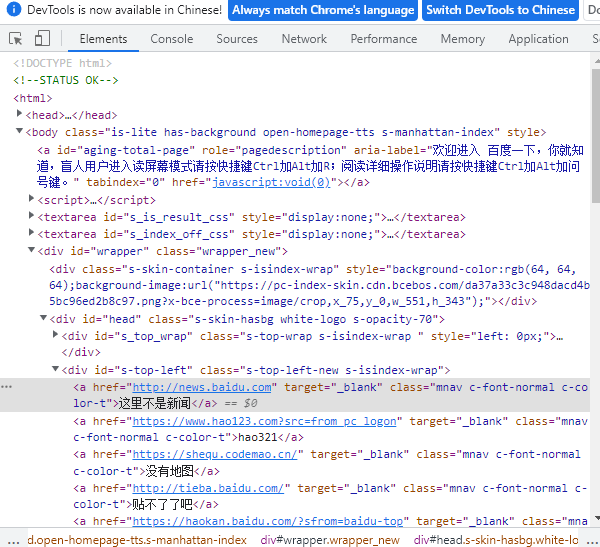Collapse the div#head node
Image resolution: width=600 pixels, height=547 pixels.
coord(44,318)
